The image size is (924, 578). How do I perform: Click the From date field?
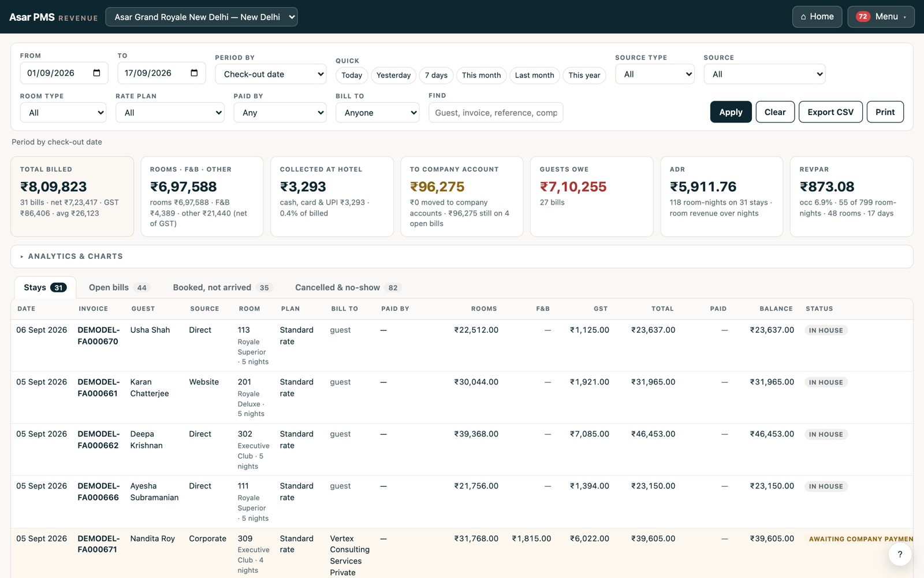(x=64, y=73)
